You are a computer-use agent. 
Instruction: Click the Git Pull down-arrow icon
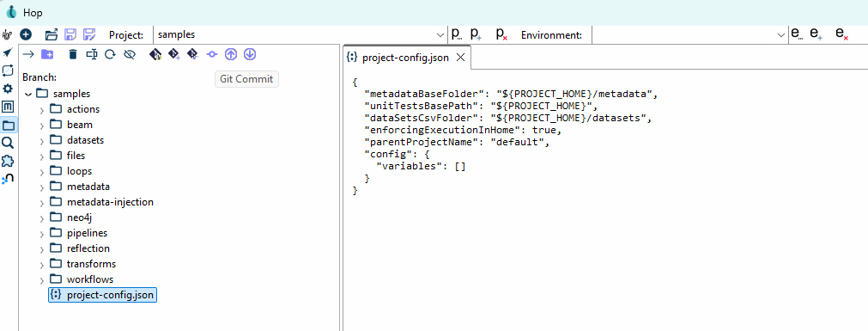point(250,54)
